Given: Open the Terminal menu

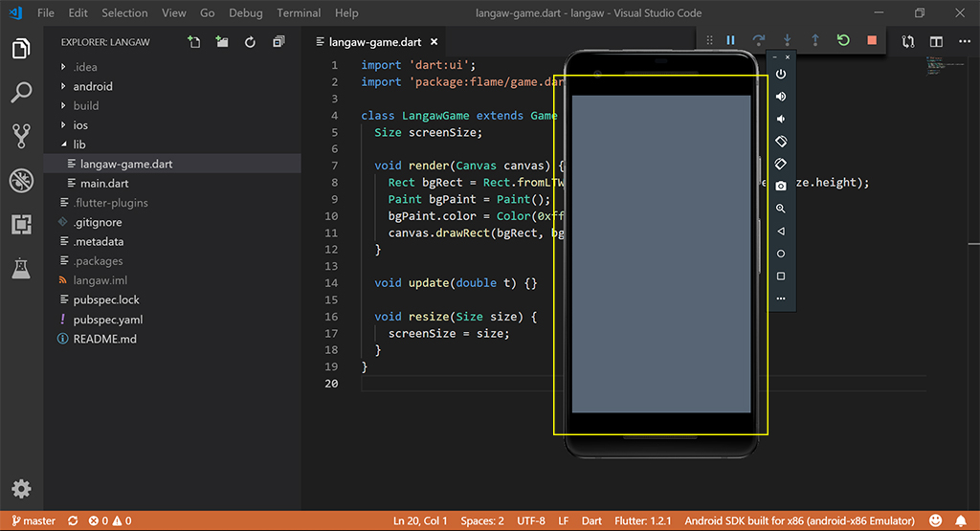Looking at the screenshot, I should [x=299, y=13].
